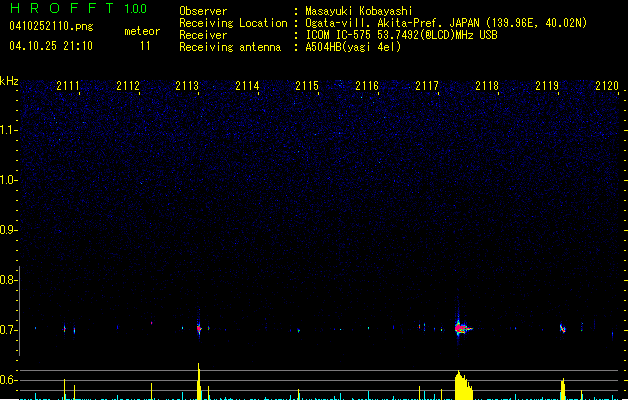Click the 1.0 kHz frequency tick label

click(x=8, y=180)
